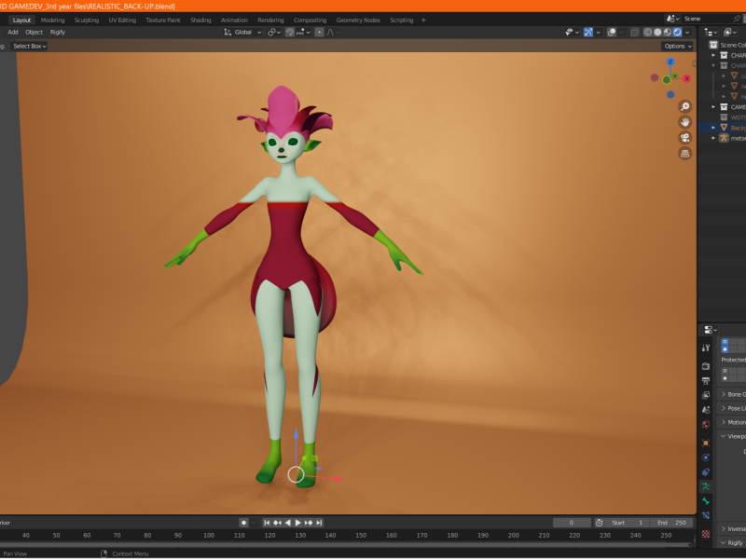Click the blue Z axis navigation gizmo

[x=670, y=63]
